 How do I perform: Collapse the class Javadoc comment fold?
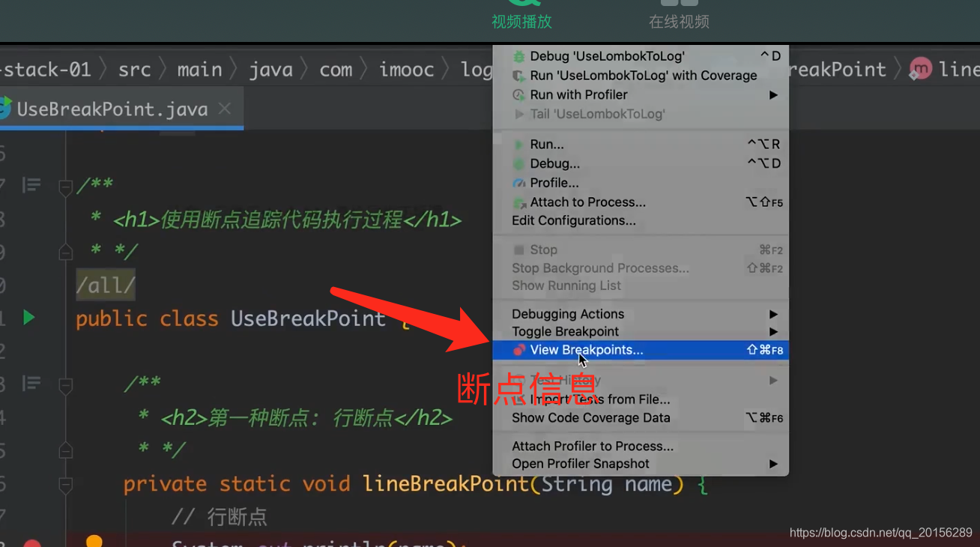tap(65, 186)
